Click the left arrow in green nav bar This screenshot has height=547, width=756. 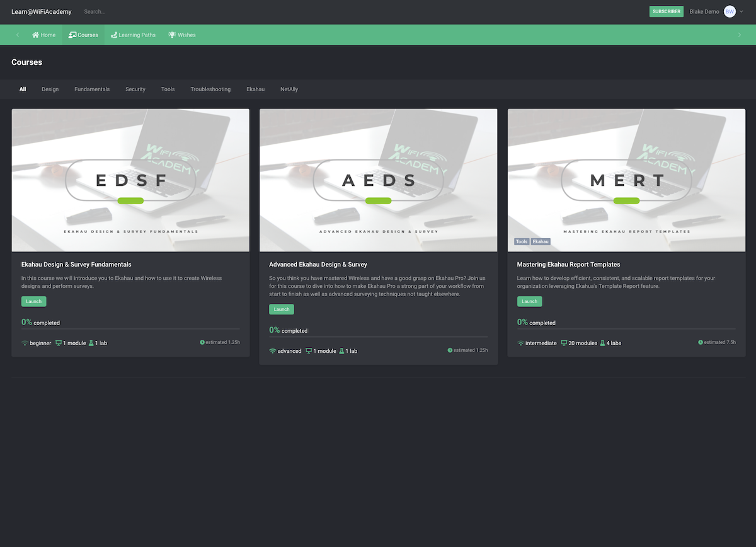17,35
